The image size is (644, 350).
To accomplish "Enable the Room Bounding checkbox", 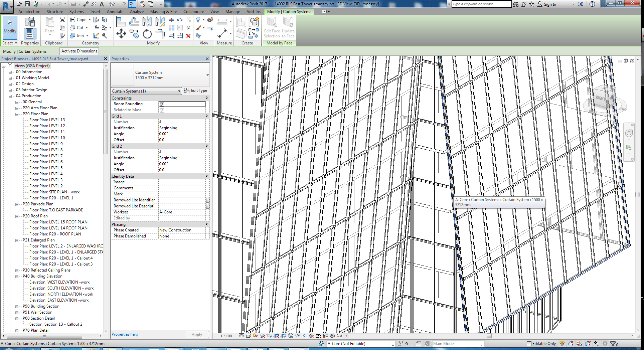I will click(162, 104).
